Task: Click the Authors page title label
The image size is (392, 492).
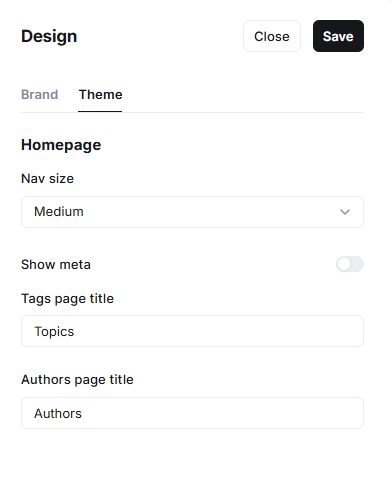Action: tap(77, 380)
